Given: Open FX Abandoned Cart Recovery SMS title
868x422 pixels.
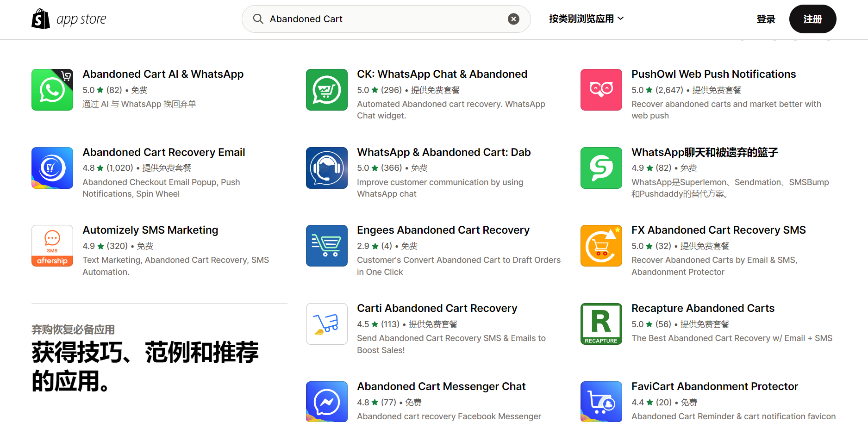Looking at the screenshot, I should [x=719, y=230].
